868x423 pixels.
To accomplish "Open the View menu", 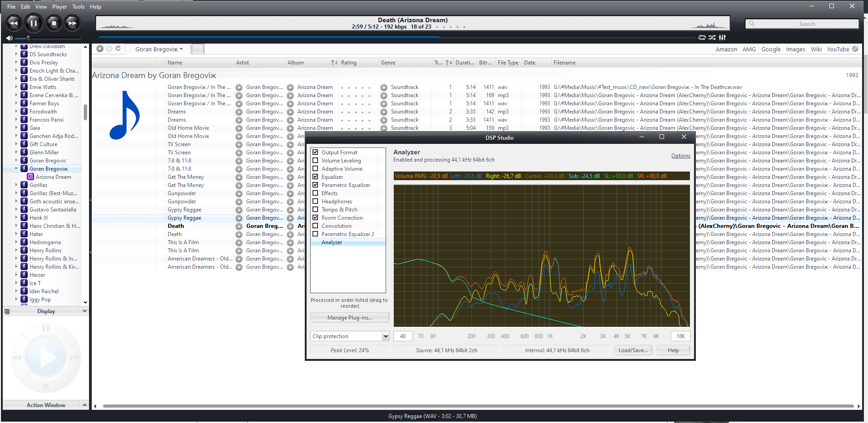I will click(x=41, y=7).
